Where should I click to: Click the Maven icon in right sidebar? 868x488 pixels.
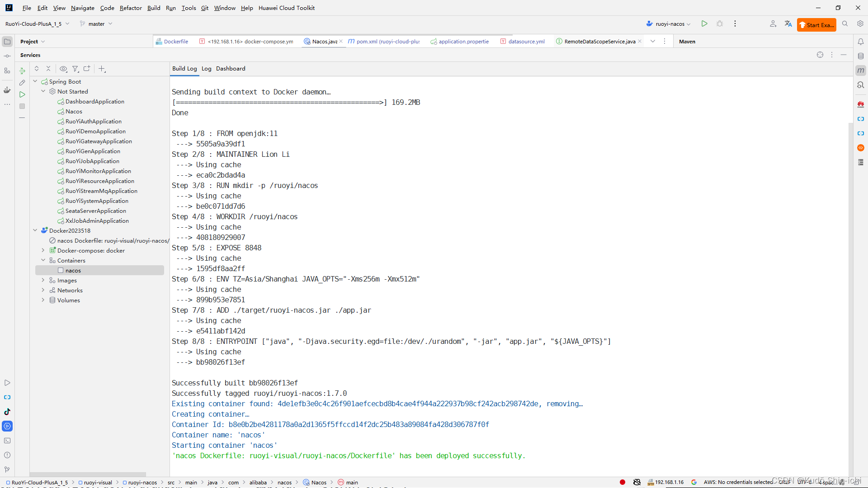pos(860,70)
